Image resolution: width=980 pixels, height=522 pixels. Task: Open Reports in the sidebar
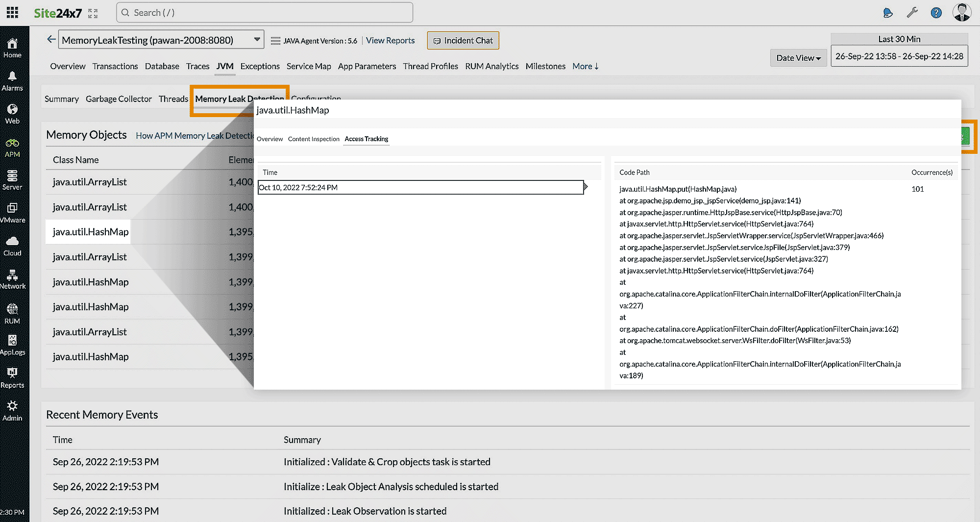[x=12, y=378]
